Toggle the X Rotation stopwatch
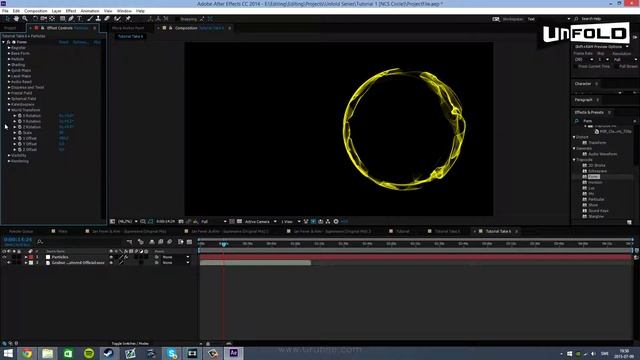This screenshot has height=360, width=640. tap(20, 116)
